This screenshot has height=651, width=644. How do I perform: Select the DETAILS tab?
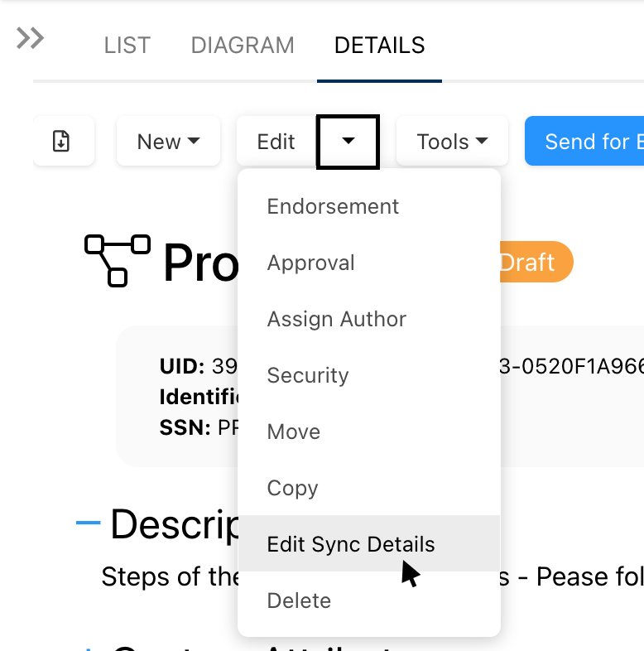coord(379,45)
